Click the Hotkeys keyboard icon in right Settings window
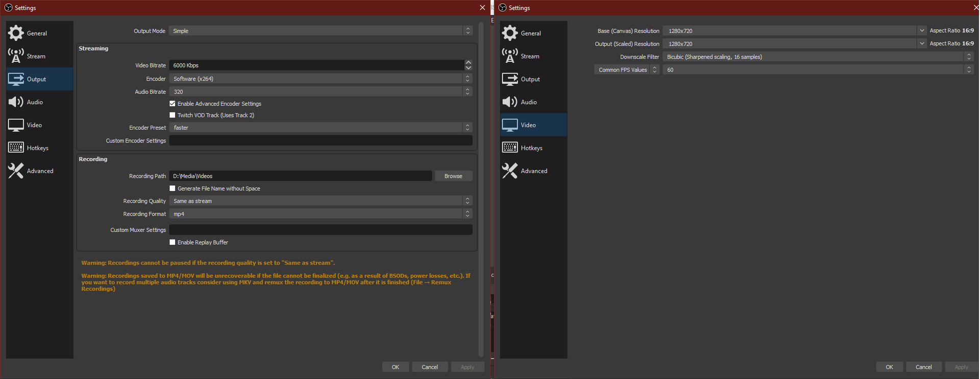Image resolution: width=980 pixels, height=379 pixels. click(x=510, y=148)
